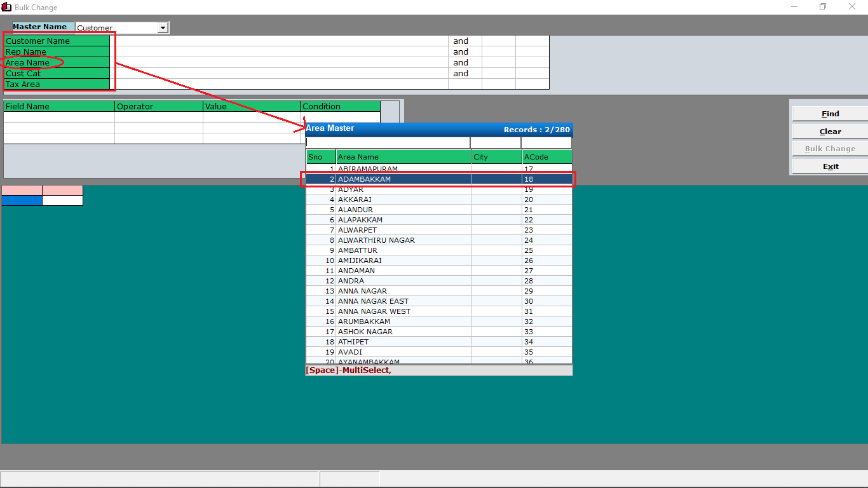Click the Exit button

830,166
